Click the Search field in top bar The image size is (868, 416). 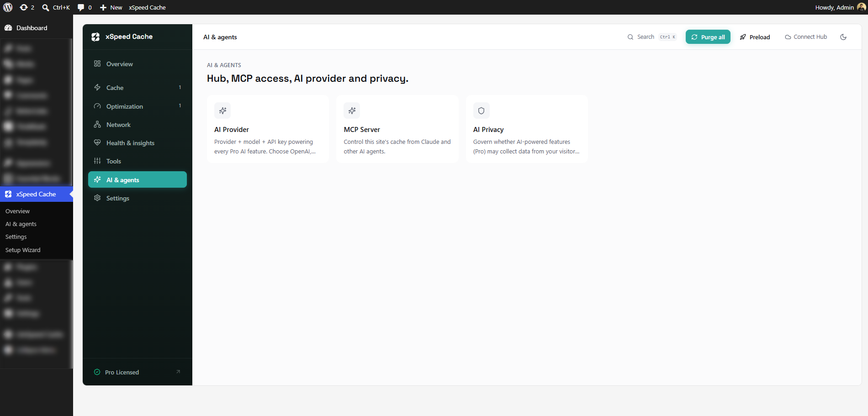[x=651, y=37]
